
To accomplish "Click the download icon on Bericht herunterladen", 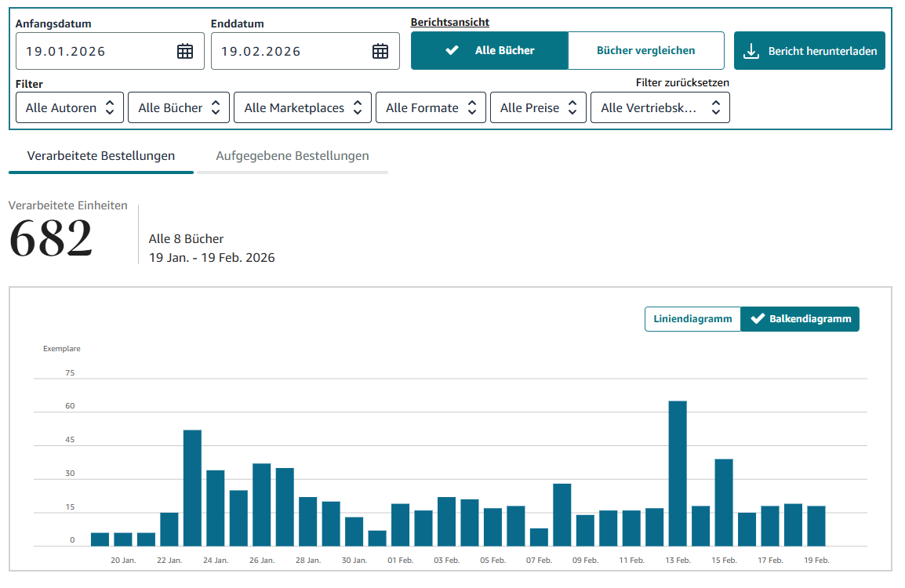I will (x=751, y=52).
